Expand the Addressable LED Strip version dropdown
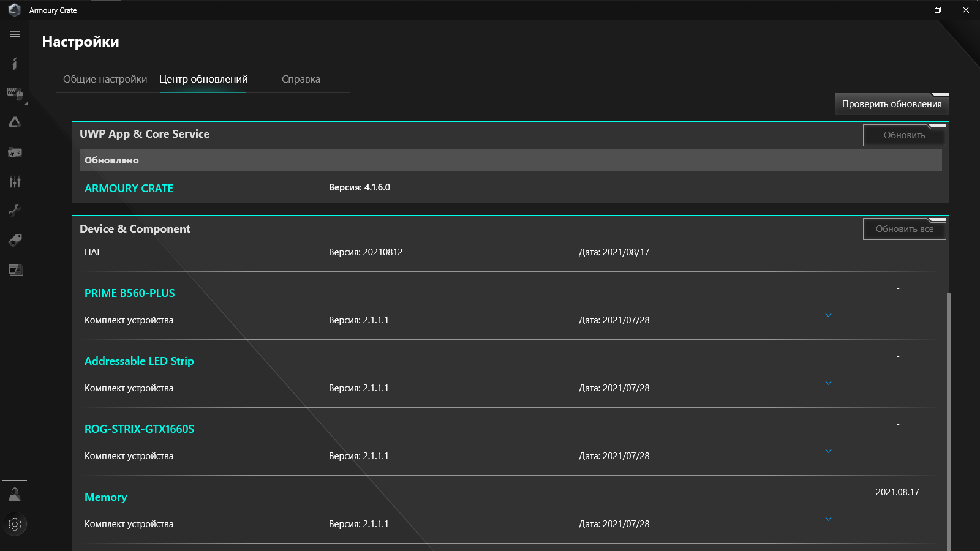 [x=828, y=383]
